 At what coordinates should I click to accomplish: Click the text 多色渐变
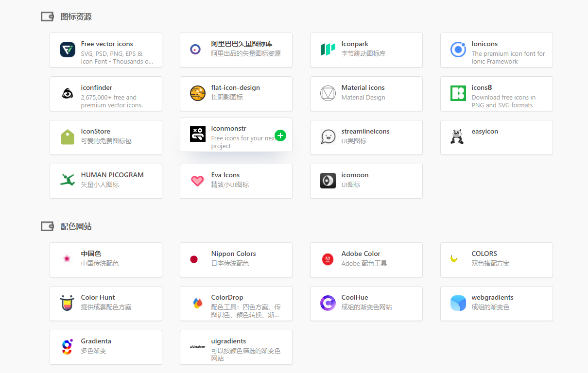pos(94,351)
